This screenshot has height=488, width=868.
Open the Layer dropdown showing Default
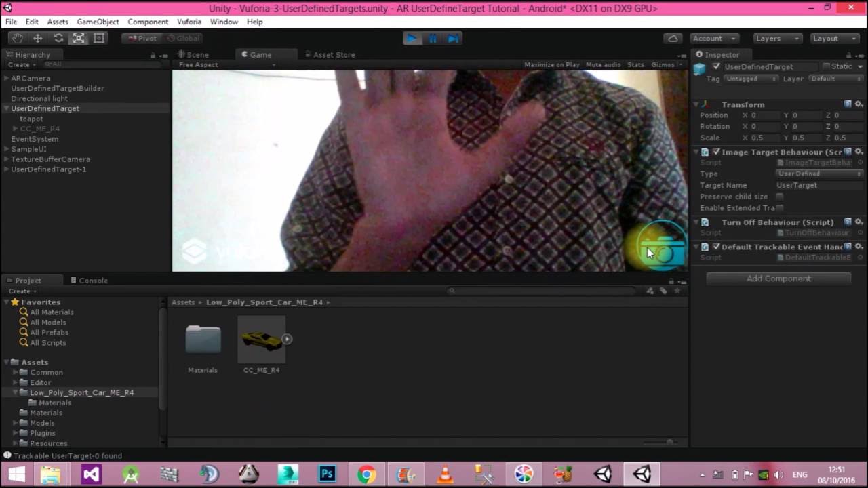835,79
